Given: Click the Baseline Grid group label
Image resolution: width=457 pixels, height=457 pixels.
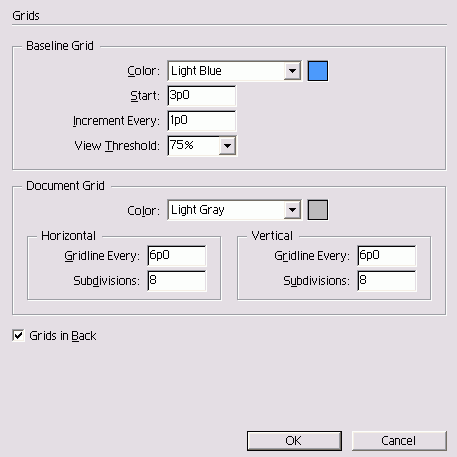Looking at the screenshot, I should [60, 46].
